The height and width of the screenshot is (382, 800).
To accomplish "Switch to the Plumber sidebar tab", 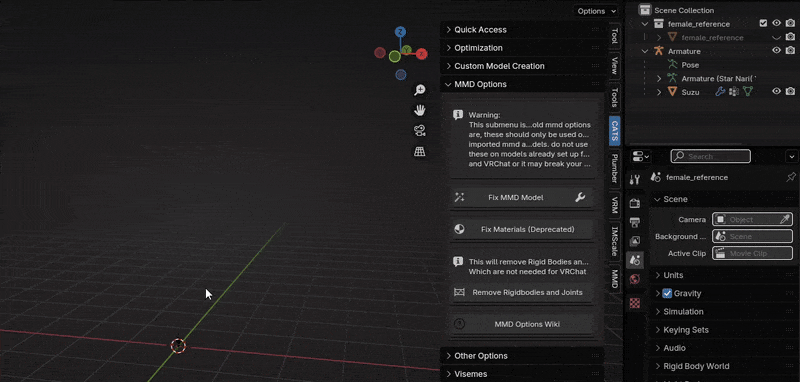I will pyautogui.click(x=614, y=168).
